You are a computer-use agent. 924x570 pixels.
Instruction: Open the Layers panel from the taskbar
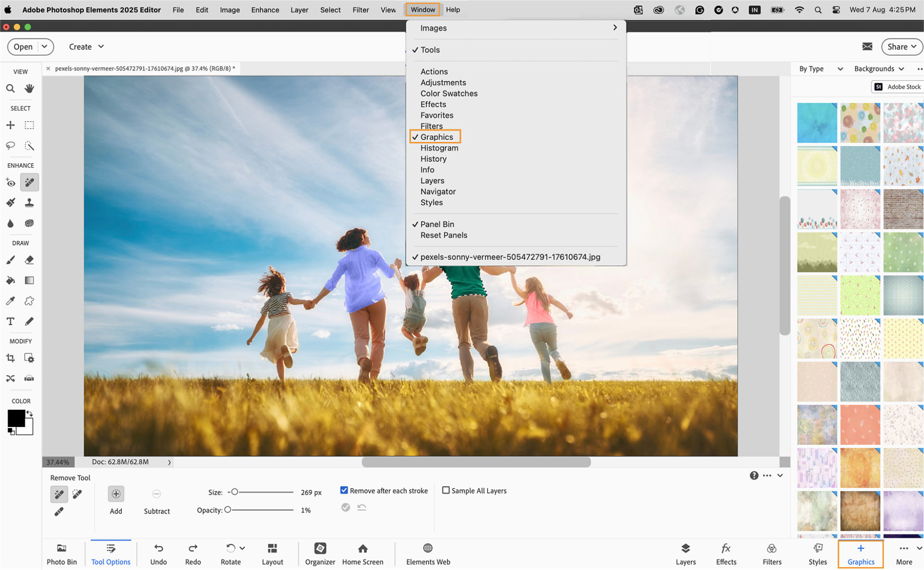685,553
